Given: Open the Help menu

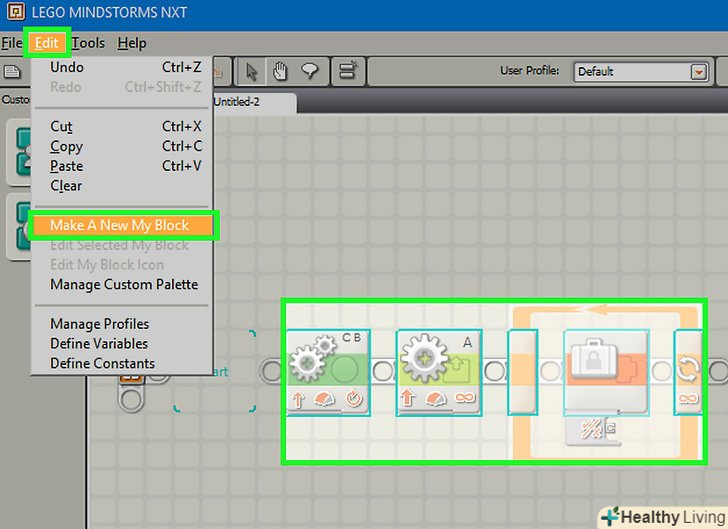Looking at the screenshot, I should [132, 43].
